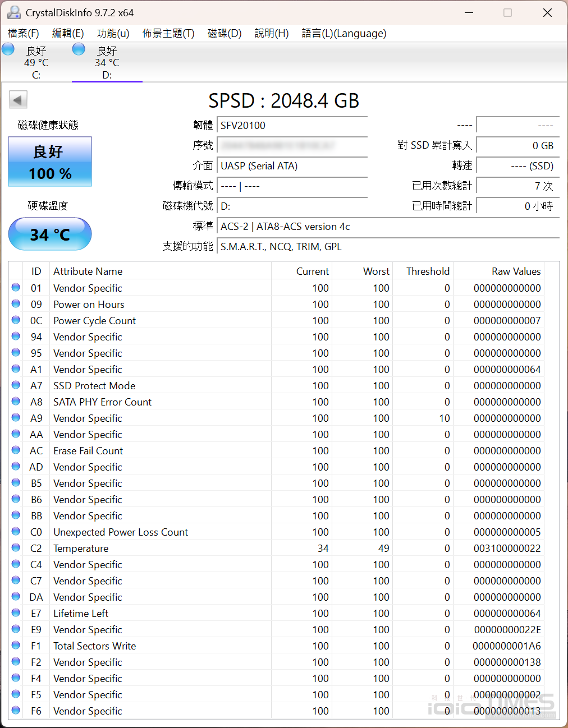The width and height of the screenshot is (568, 728).
Task: Click the 34°C temperature gauge
Action: [49, 234]
